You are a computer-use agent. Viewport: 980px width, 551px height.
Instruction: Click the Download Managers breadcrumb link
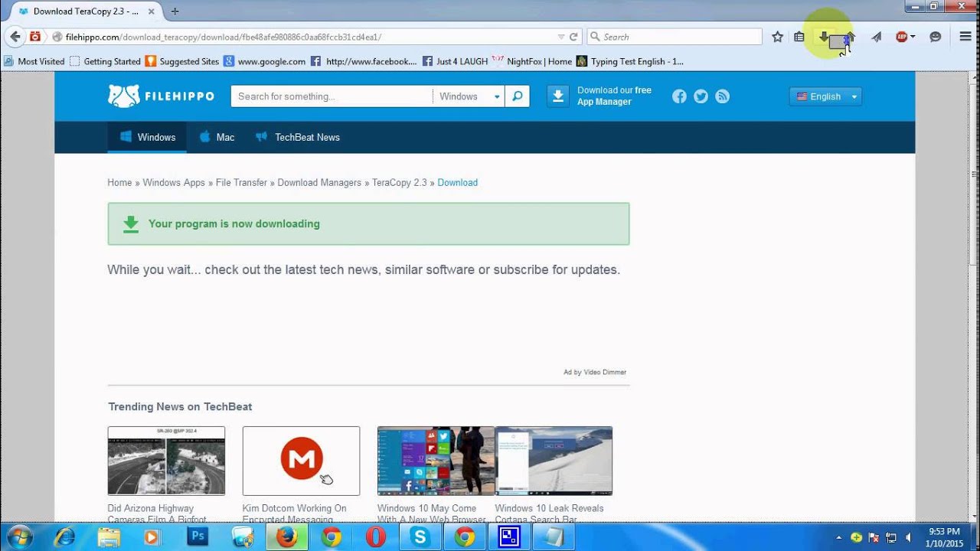point(319,182)
